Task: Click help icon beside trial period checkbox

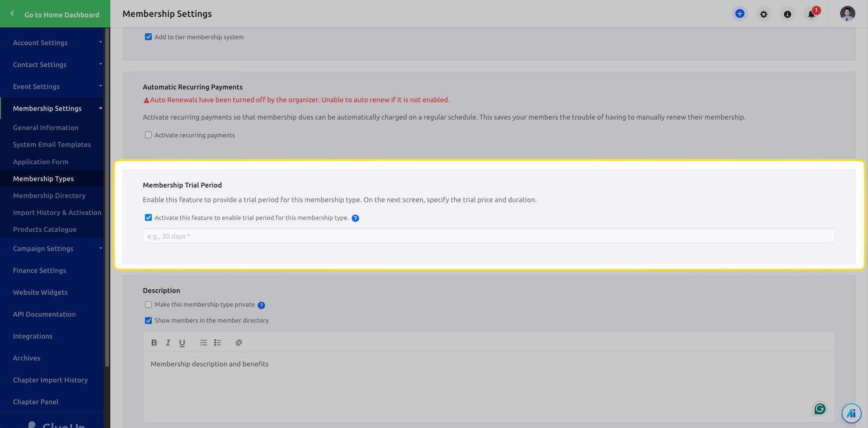Action: (x=356, y=218)
